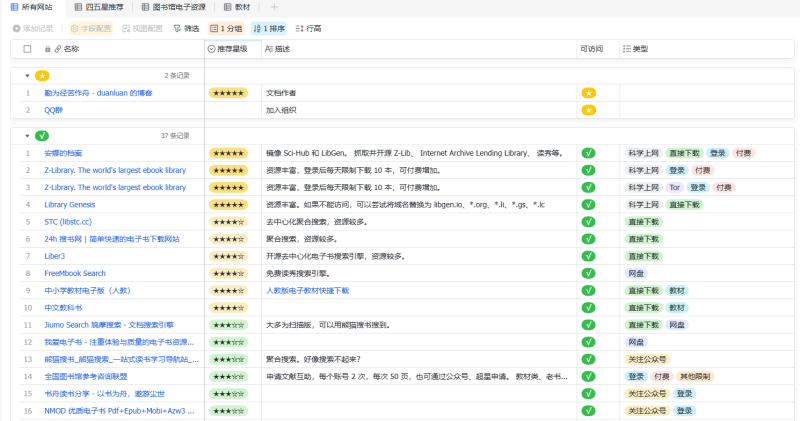The height and width of the screenshot is (421, 800).
Task: Open the Library Genesis link
Action: (x=69, y=205)
